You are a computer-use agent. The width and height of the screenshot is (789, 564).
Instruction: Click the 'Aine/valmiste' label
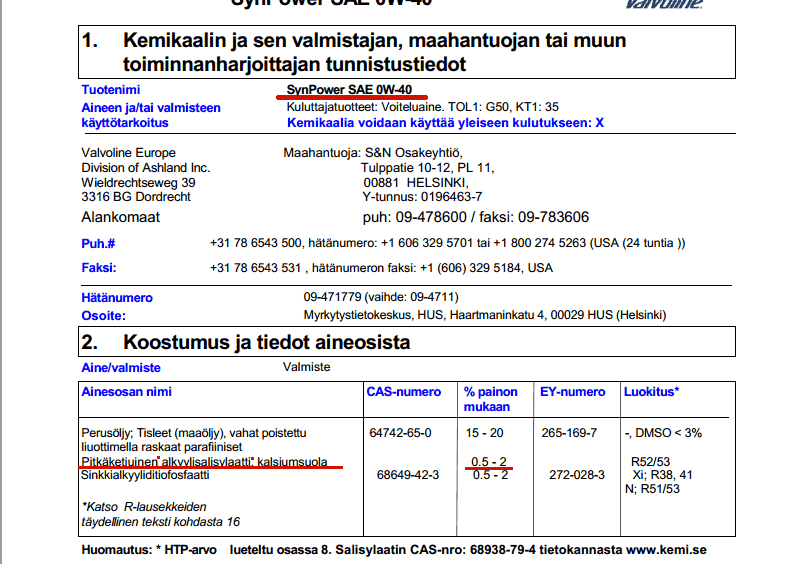[121, 368]
